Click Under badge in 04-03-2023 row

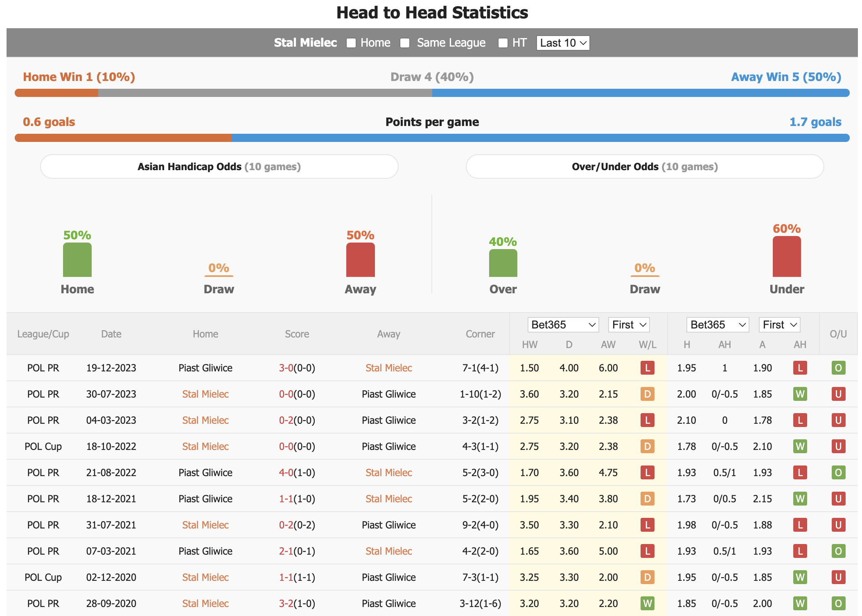coord(838,420)
